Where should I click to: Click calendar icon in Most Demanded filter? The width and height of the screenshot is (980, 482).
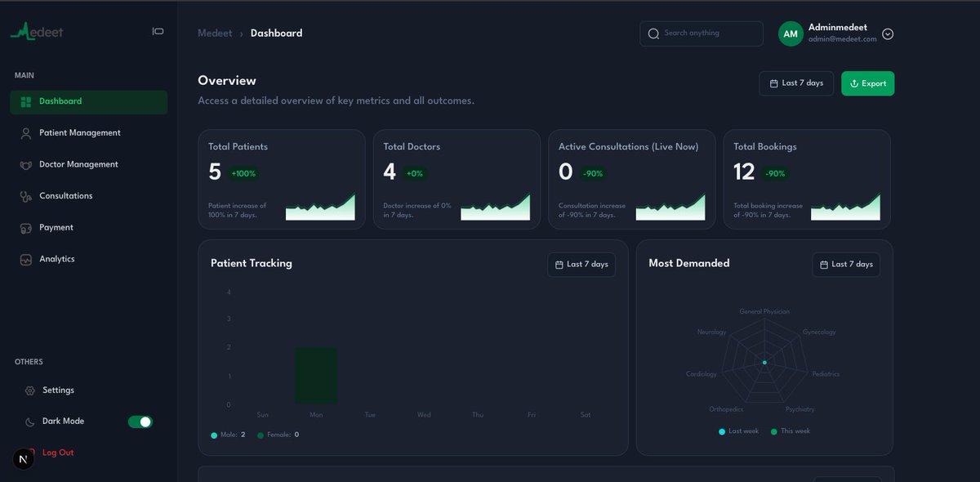point(824,265)
